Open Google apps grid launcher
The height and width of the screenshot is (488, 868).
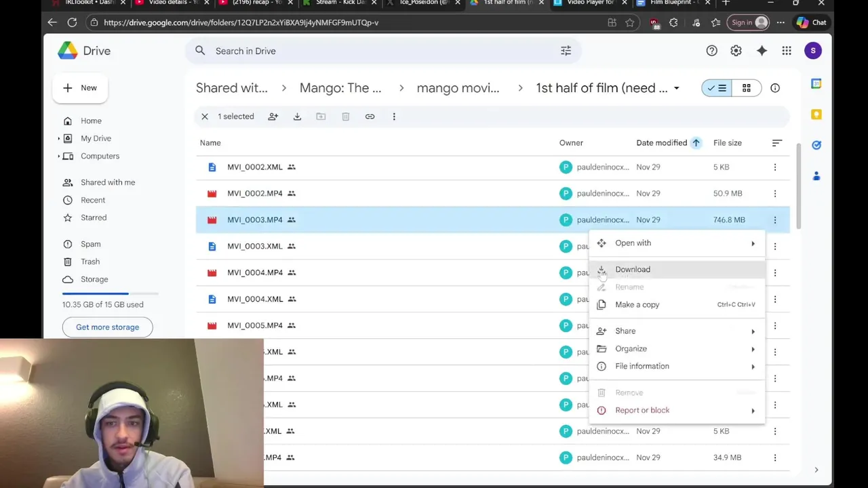point(787,51)
